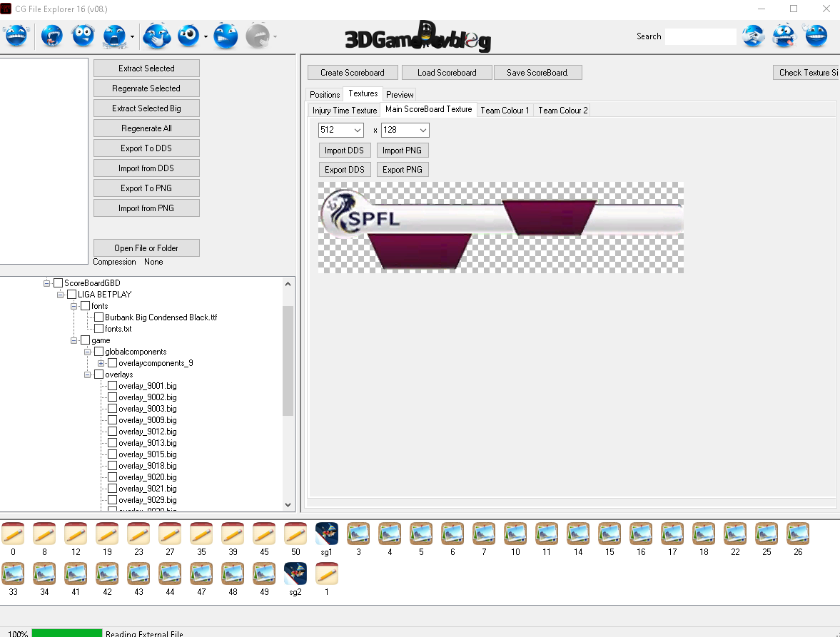Choose the pencil file icon labeled 23
This screenshot has width=840, height=637.
coord(138,534)
